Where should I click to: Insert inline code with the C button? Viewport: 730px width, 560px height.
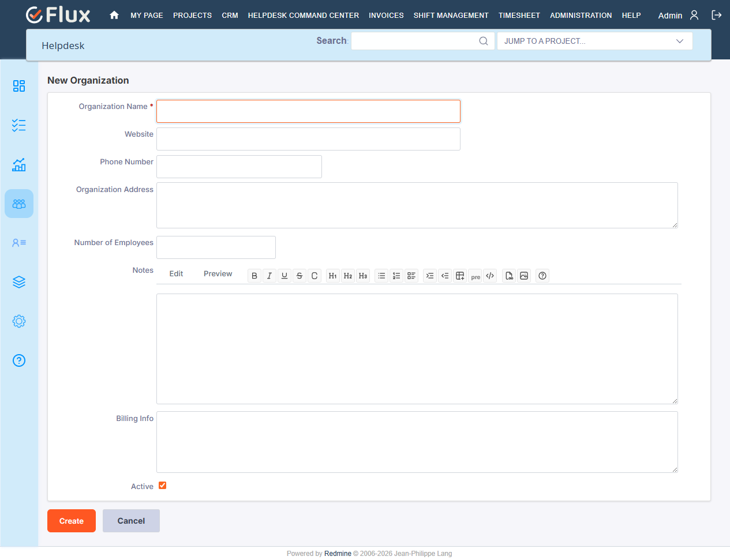click(315, 276)
